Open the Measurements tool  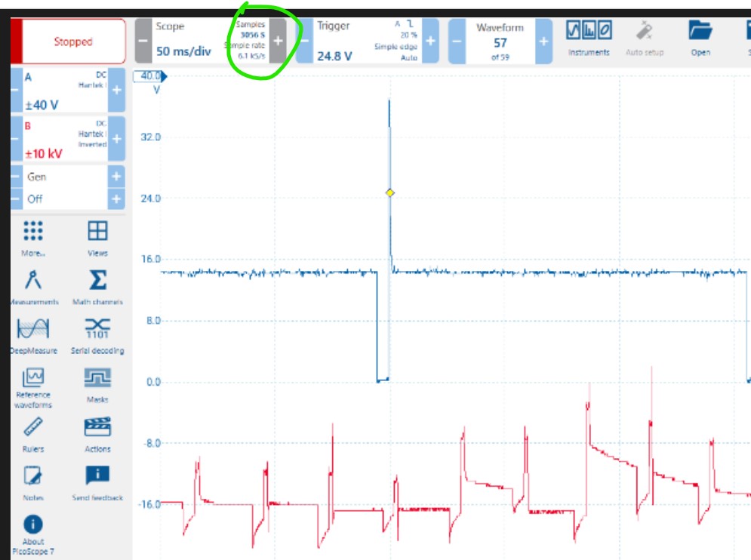pos(33,281)
